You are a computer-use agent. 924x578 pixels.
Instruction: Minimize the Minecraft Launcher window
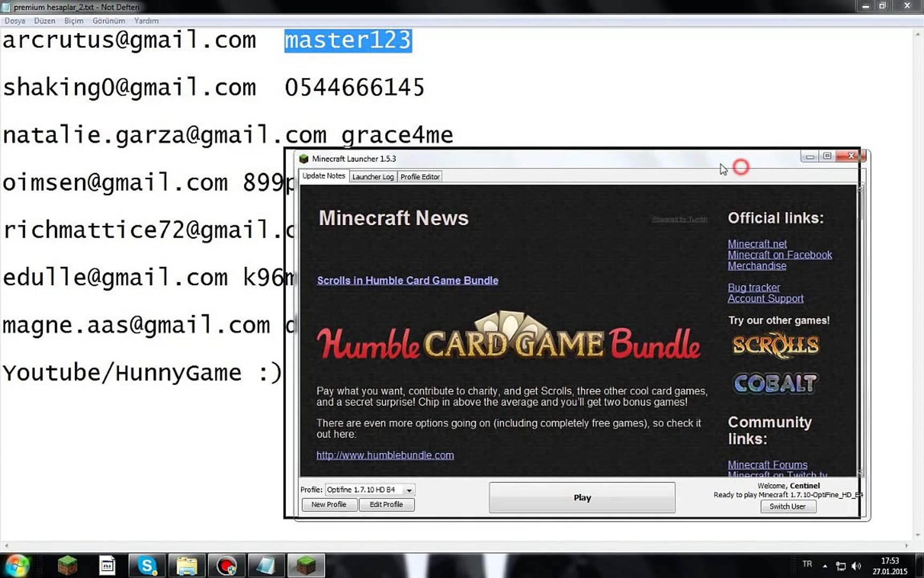pos(810,156)
